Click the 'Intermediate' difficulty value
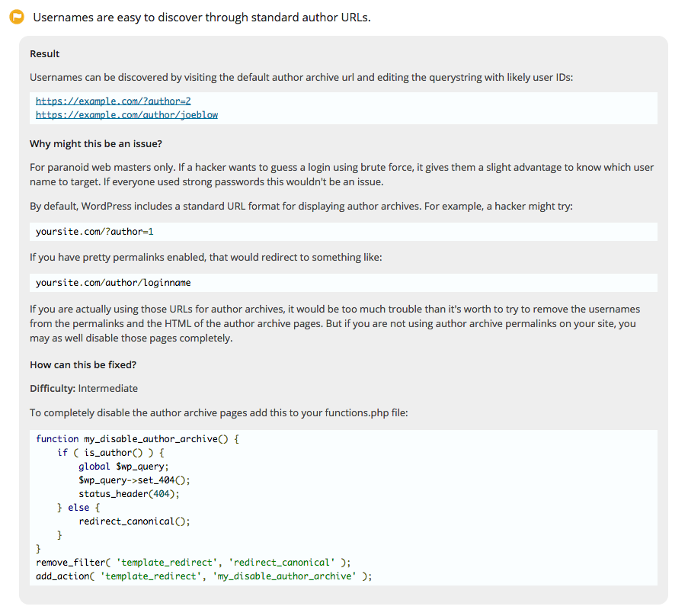The height and width of the screenshot is (616, 688). click(x=108, y=389)
